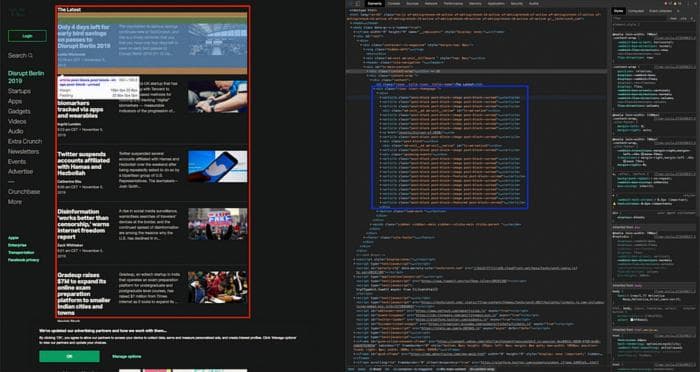Click the Disinformation protest article thumbnail
Image resolution: width=700 pixels, height=372 pixels.
click(217, 224)
